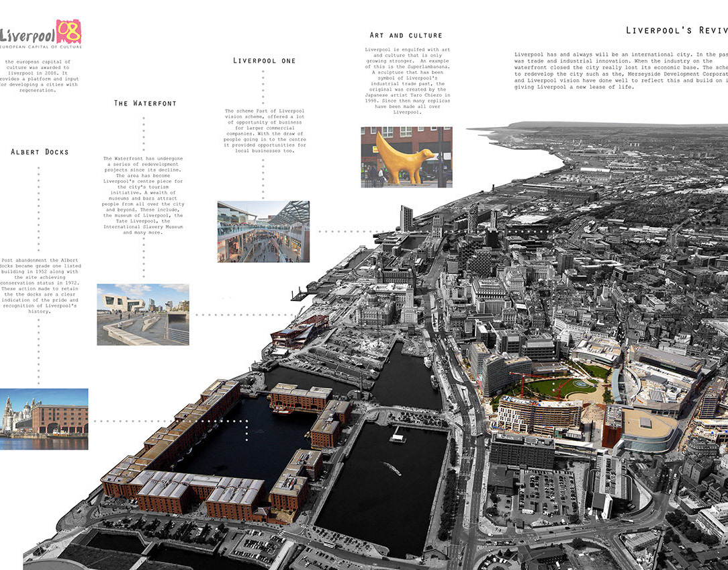Select the Liverpool's Revival title
The width and height of the screenshot is (728, 570).
676,30
